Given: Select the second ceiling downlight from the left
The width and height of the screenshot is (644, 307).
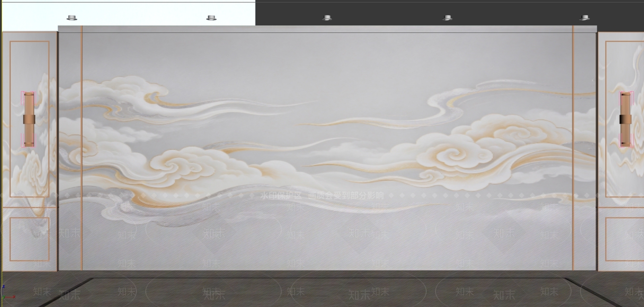Looking at the screenshot, I should (x=211, y=18).
